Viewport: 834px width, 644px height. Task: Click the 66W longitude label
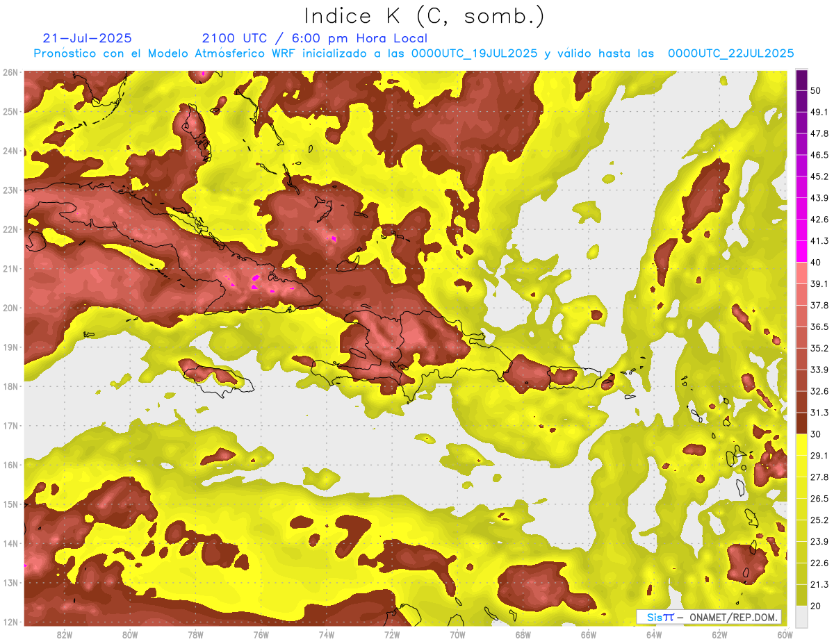point(589,635)
